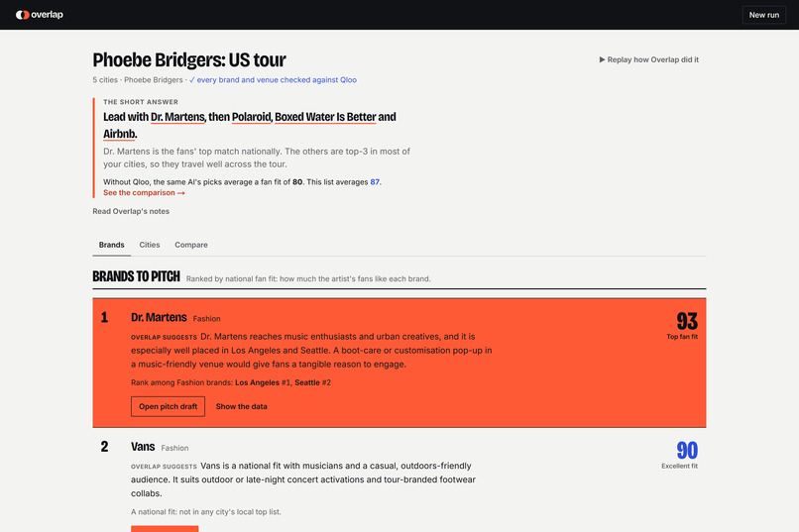Open pitch draft for Dr. Martens
Viewport: 799px width, 532px height.
click(x=169, y=407)
